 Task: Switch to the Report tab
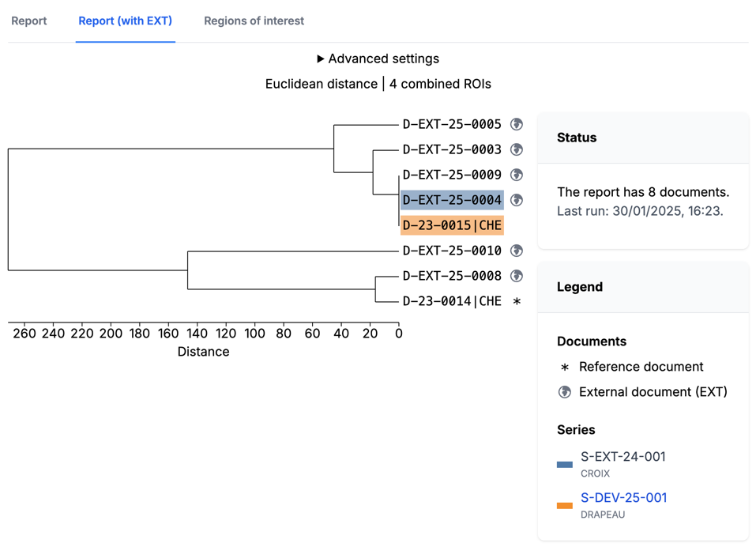[x=29, y=21]
